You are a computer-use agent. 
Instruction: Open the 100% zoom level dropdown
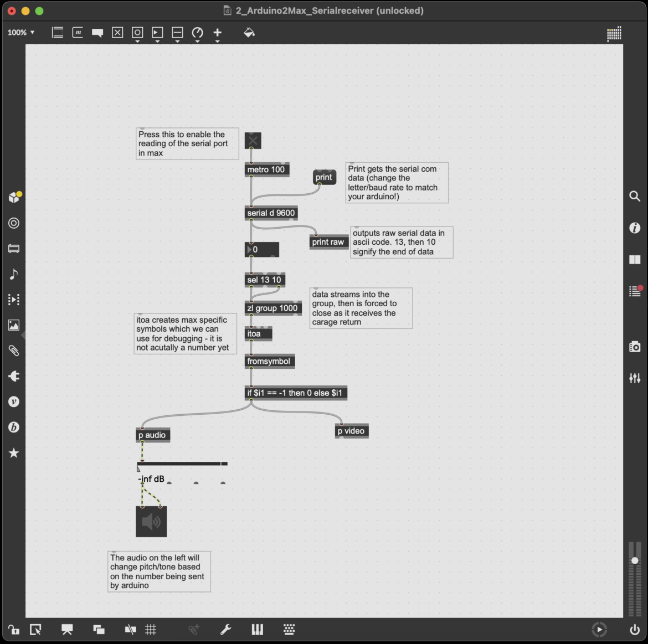pos(20,32)
